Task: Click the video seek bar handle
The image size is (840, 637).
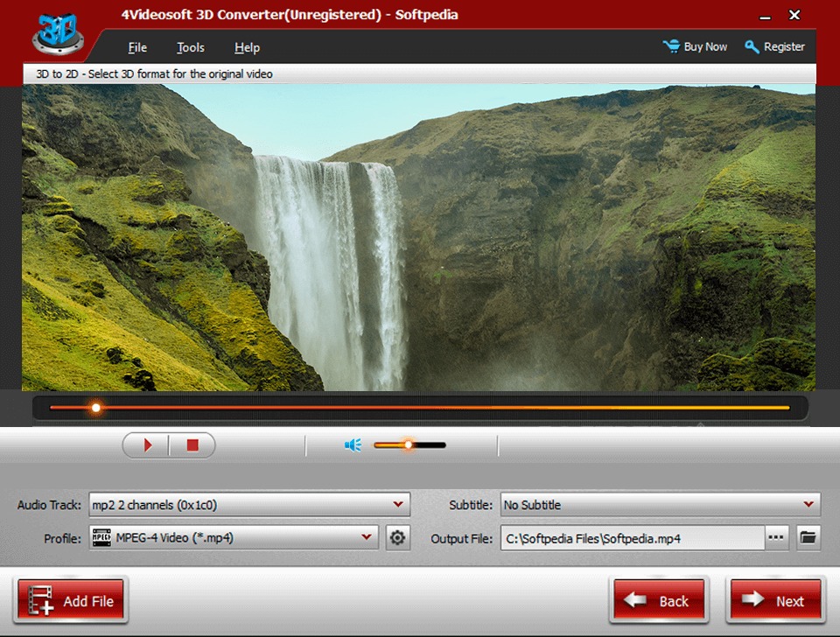Action: point(96,408)
